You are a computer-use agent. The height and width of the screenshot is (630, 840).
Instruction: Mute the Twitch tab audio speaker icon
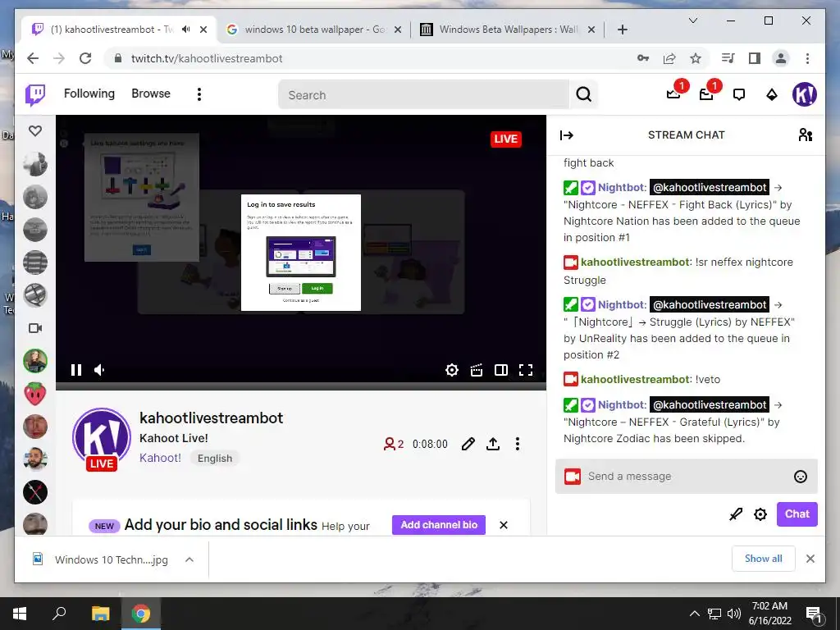(186, 30)
